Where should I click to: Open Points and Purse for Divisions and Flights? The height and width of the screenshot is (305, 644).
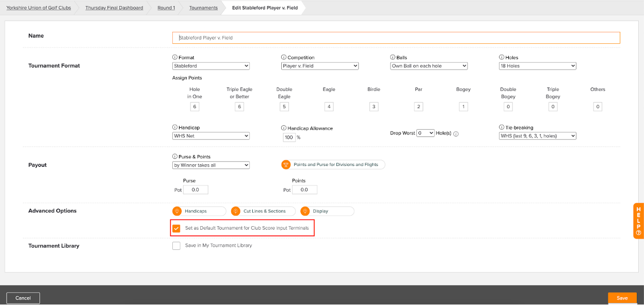tap(333, 165)
